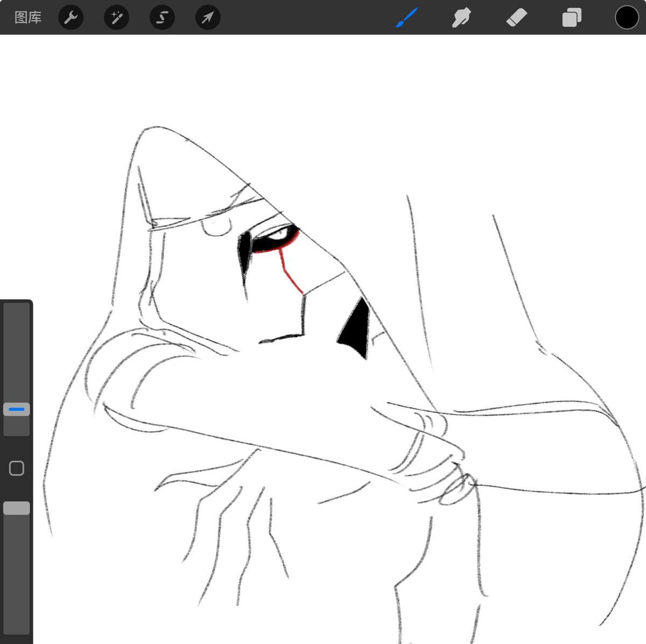Select the Eraser tool
646x644 pixels.
[x=516, y=18]
